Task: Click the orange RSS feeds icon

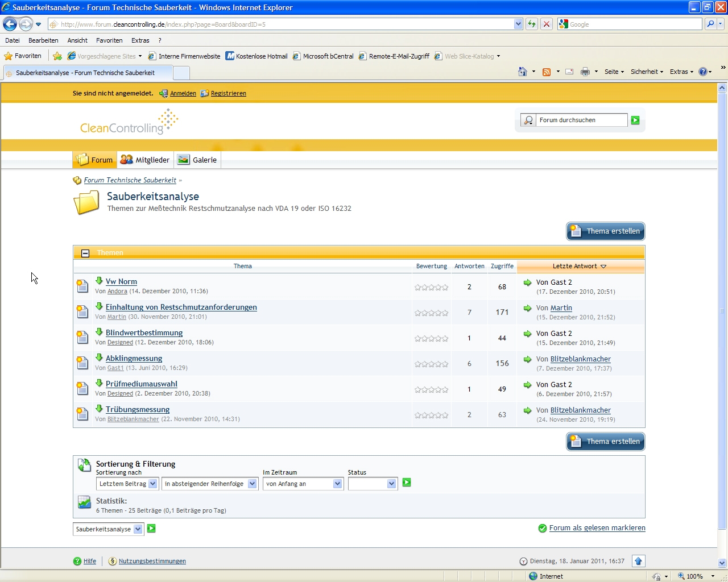Action: click(x=547, y=72)
